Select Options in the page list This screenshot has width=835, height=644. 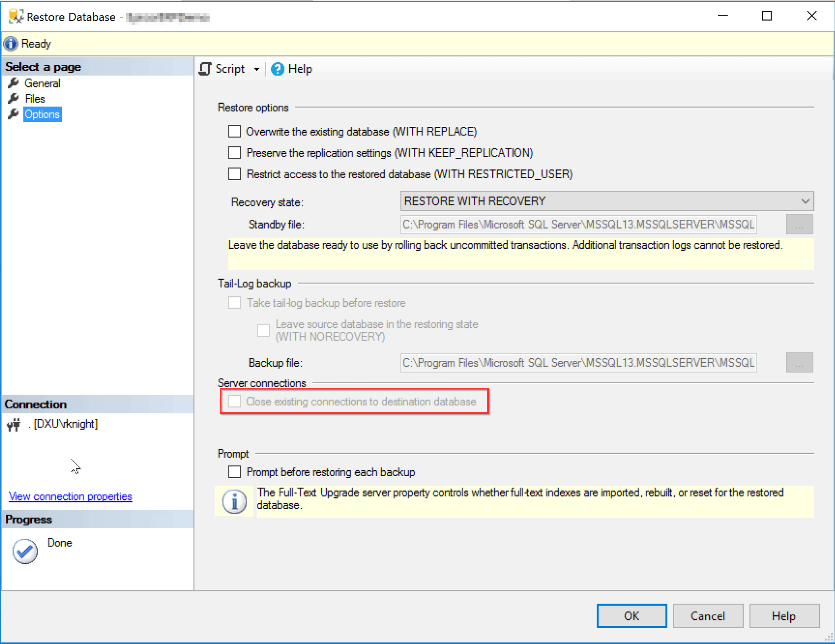coord(42,114)
